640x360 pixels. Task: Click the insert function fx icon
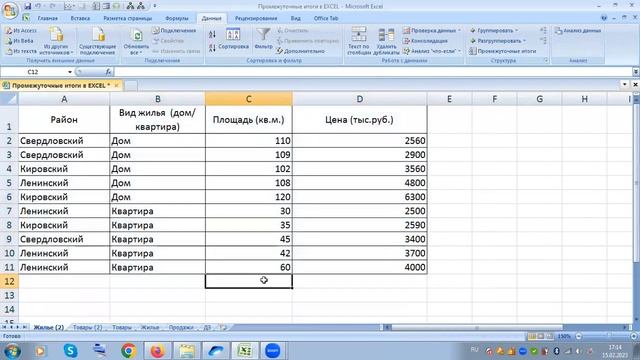[108, 72]
